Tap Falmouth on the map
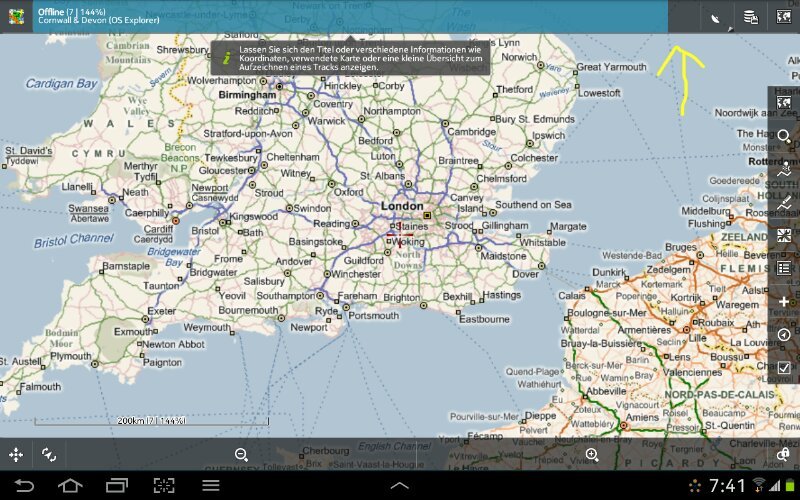Viewport: 800px width, 500px height. [x=40, y=387]
